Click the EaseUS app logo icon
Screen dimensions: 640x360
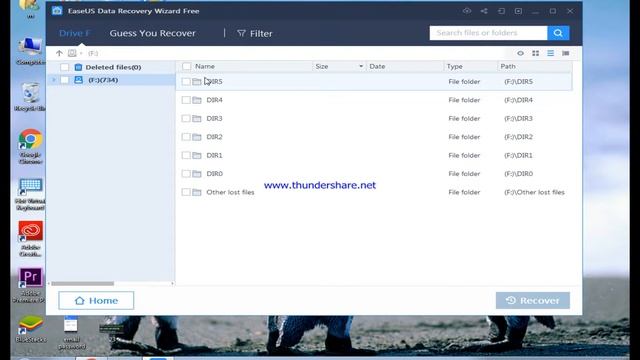(x=57, y=11)
